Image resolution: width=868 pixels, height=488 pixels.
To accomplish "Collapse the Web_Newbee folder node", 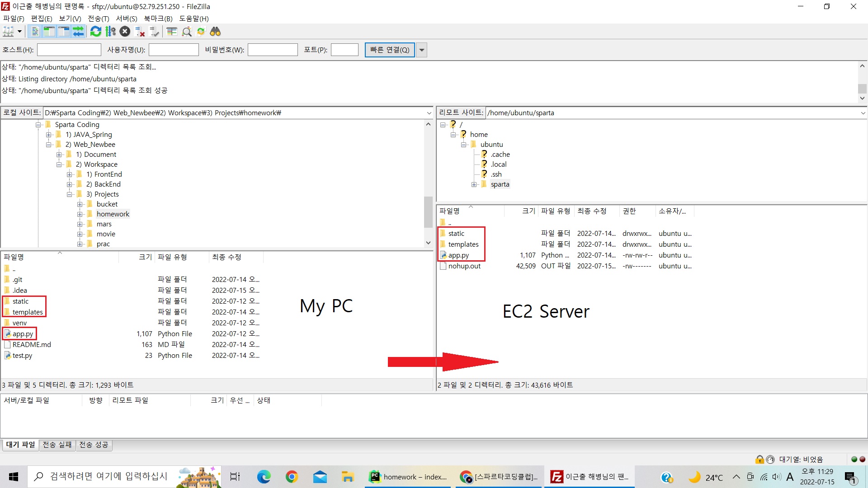I will (x=49, y=145).
